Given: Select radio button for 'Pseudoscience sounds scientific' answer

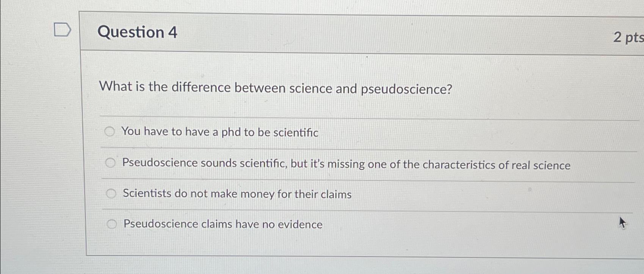Looking at the screenshot, I should 110,163.
